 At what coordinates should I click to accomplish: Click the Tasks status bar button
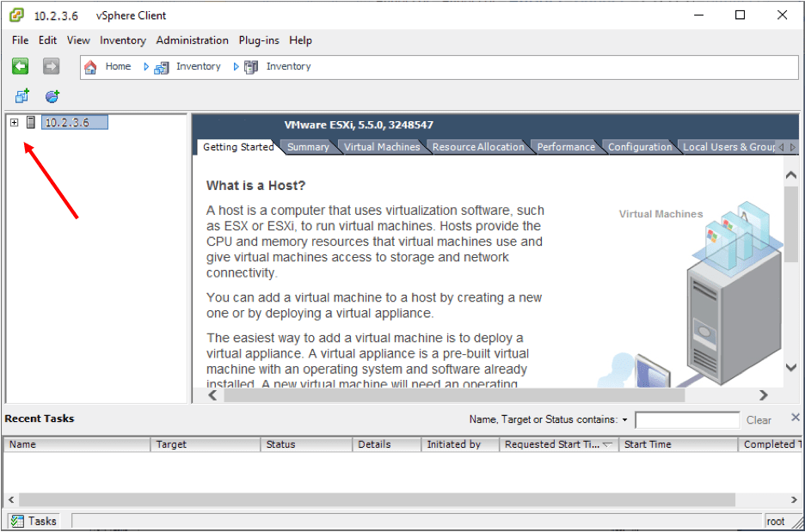click(34, 521)
